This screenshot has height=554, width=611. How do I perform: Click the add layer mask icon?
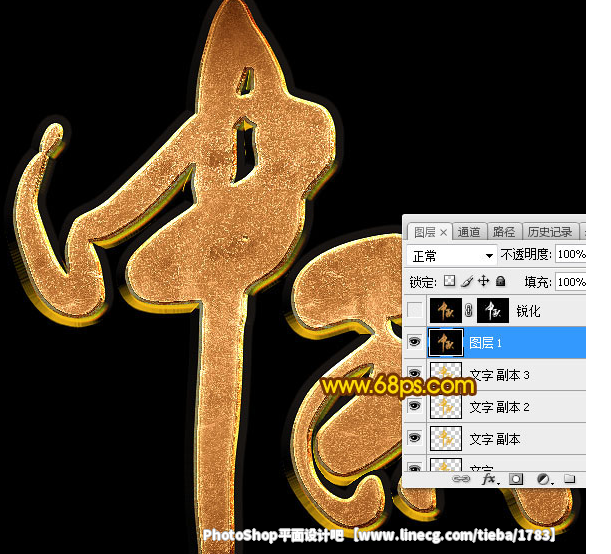(x=517, y=479)
